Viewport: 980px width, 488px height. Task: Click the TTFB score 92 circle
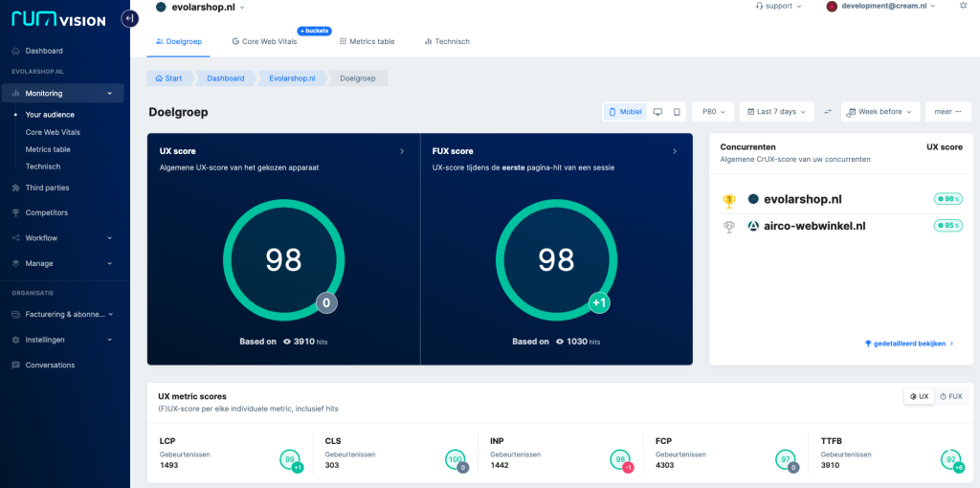(951, 460)
